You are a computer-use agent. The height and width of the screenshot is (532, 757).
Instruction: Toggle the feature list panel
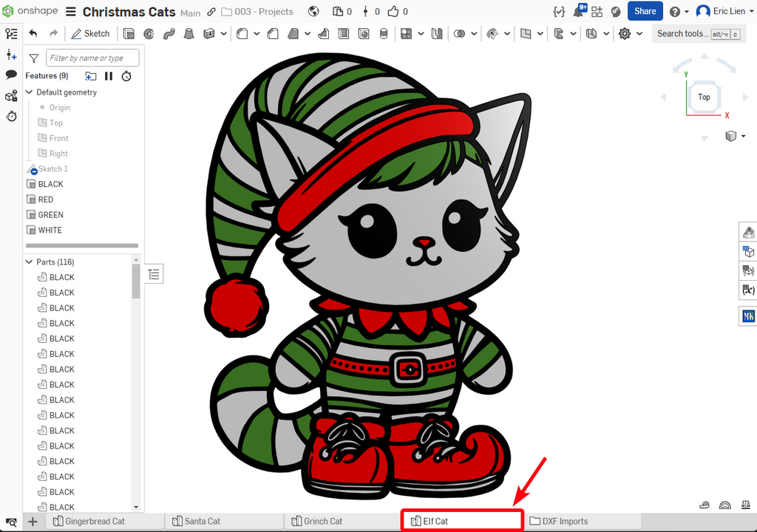(11, 34)
